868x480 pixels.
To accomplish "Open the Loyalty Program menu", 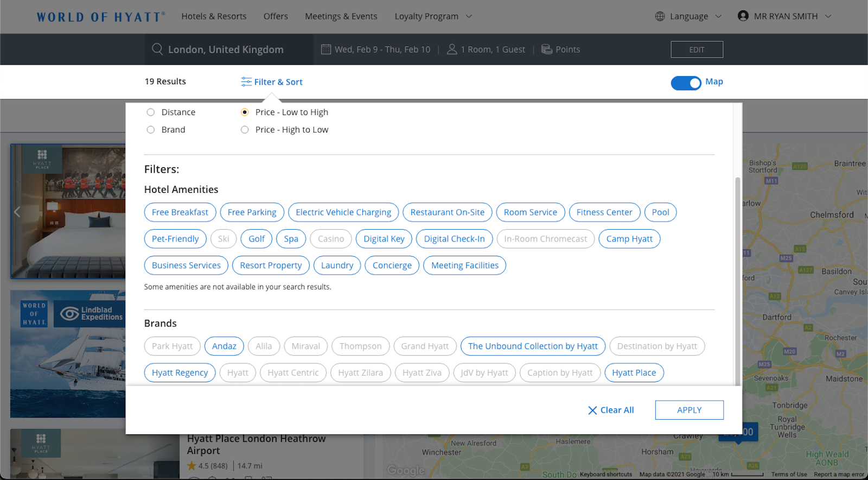I will (426, 16).
